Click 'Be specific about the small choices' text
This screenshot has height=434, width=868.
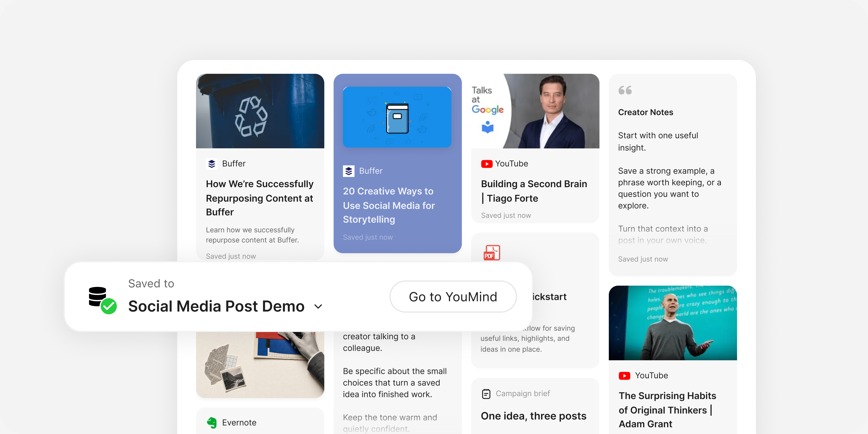click(394, 383)
